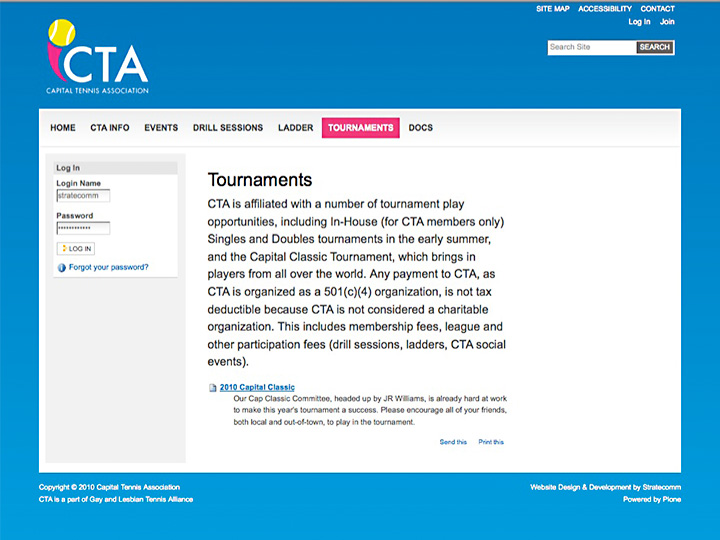Click into the Password field
This screenshot has width=720, height=540.
[x=83, y=228]
